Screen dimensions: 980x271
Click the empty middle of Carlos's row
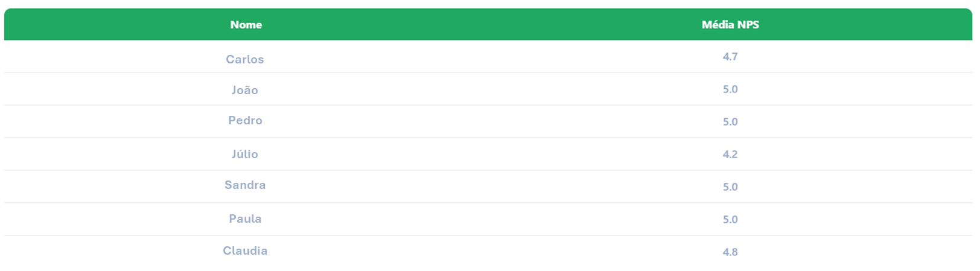point(488,57)
